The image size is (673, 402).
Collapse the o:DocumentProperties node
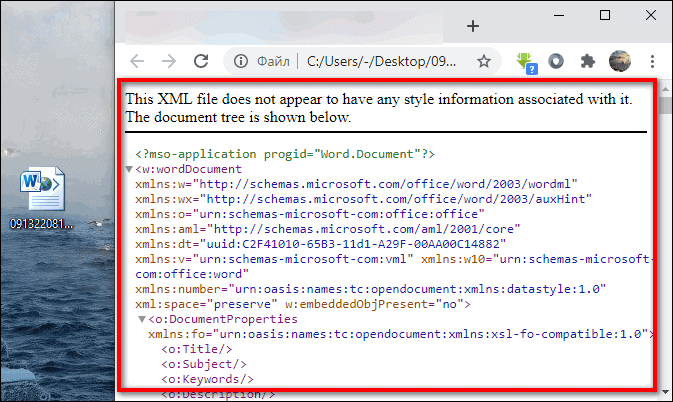coord(142,319)
